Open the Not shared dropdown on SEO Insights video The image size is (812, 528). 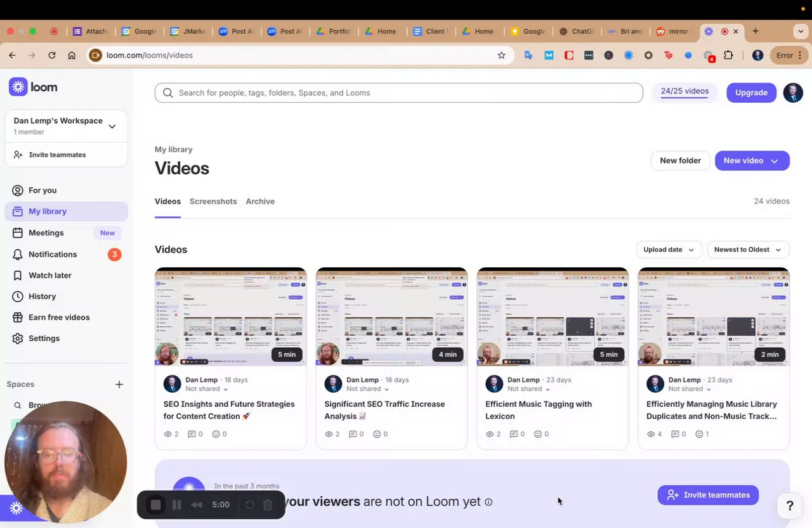coord(207,389)
